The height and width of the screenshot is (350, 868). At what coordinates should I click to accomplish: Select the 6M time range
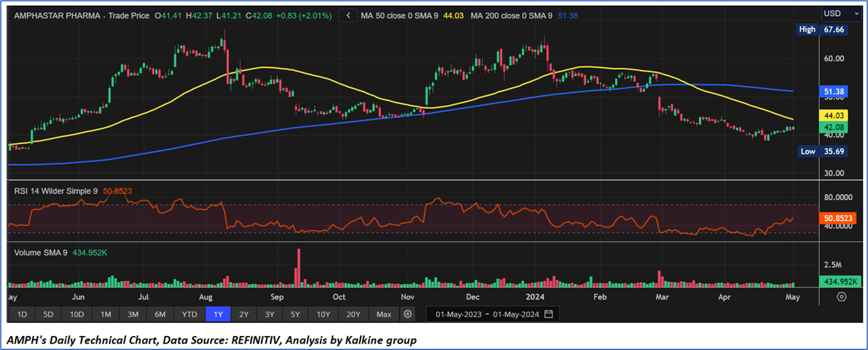point(160,314)
